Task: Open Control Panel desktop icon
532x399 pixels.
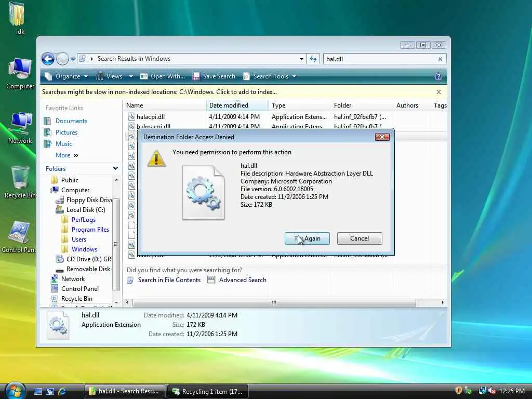Action: (x=19, y=237)
